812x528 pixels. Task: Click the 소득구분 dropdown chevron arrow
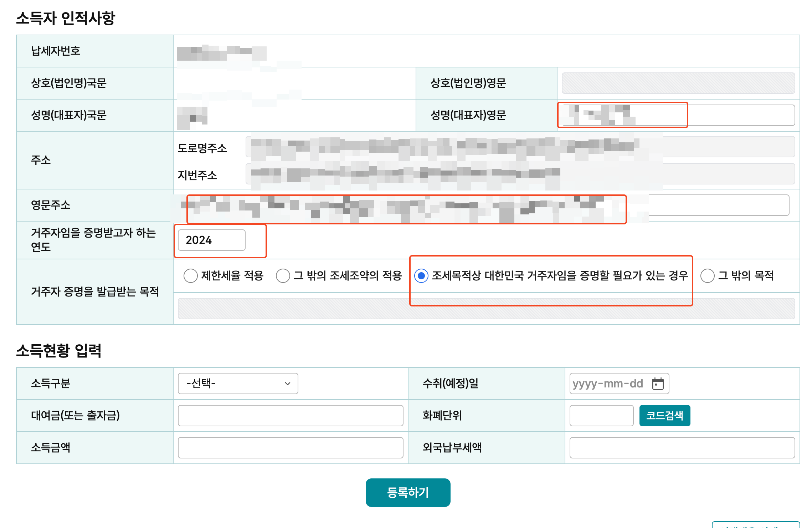tap(288, 384)
